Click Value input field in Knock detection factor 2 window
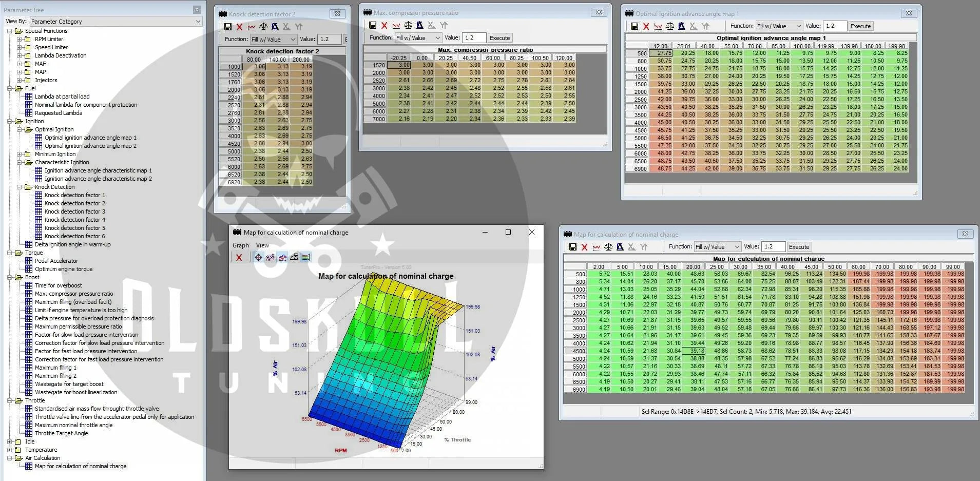Image resolution: width=980 pixels, height=481 pixels. click(x=329, y=39)
